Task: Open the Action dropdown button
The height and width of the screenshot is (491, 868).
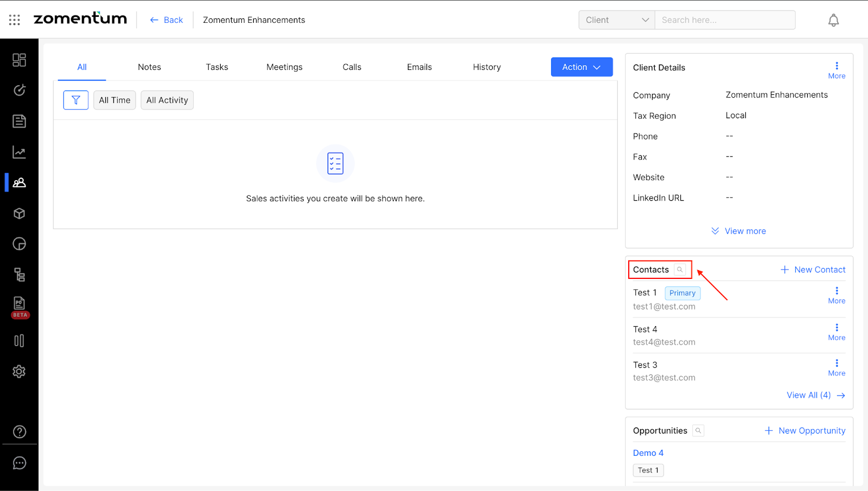Action: (x=582, y=67)
